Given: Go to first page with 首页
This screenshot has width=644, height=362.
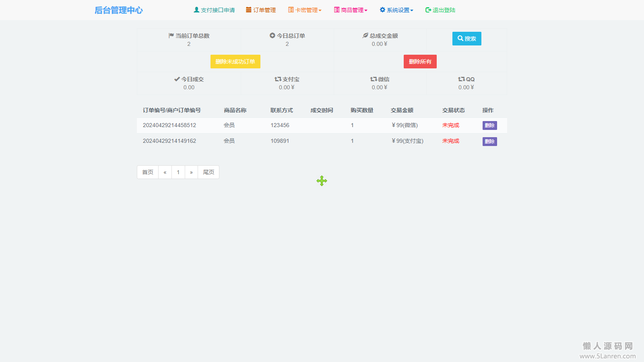Looking at the screenshot, I should pos(148,172).
